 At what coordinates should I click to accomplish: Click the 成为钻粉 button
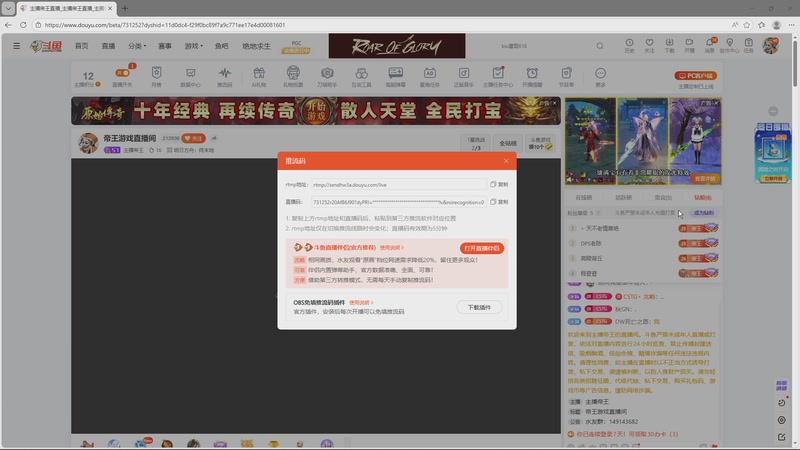pyautogui.click(x=704, y=213)
